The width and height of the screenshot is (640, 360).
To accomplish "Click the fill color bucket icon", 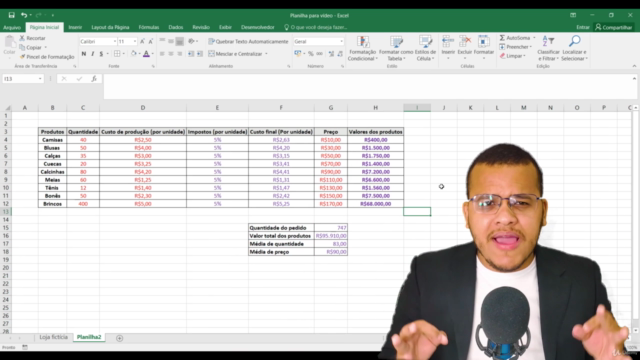I will (133, 53).
